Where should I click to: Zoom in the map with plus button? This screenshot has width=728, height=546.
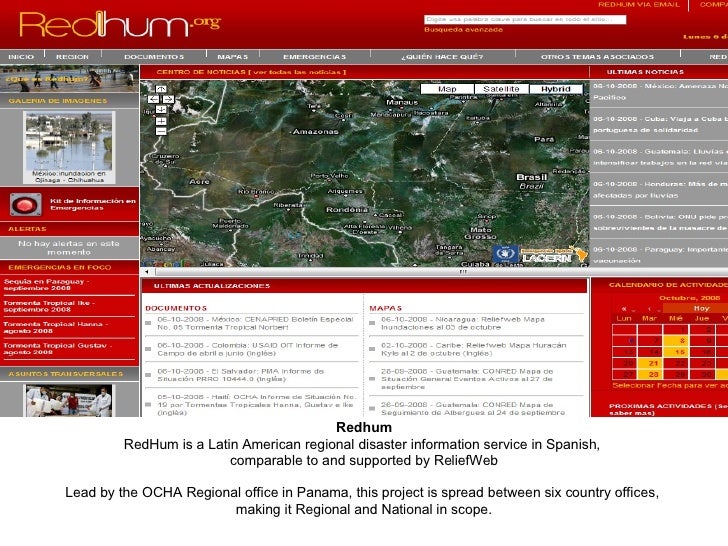(x=161, y=121)
